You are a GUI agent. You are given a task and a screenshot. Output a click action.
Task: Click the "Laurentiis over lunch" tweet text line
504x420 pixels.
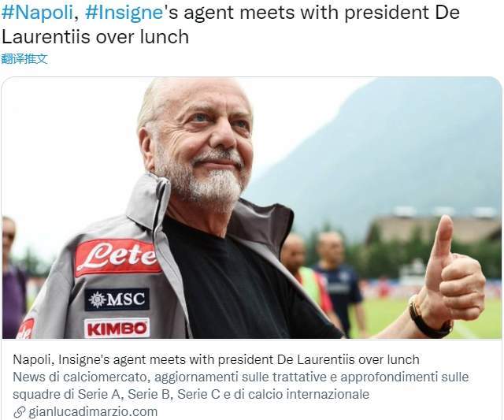95,37
